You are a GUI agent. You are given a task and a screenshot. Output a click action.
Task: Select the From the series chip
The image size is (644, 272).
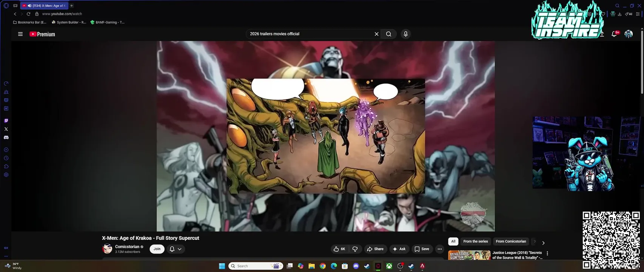[476, 241]
